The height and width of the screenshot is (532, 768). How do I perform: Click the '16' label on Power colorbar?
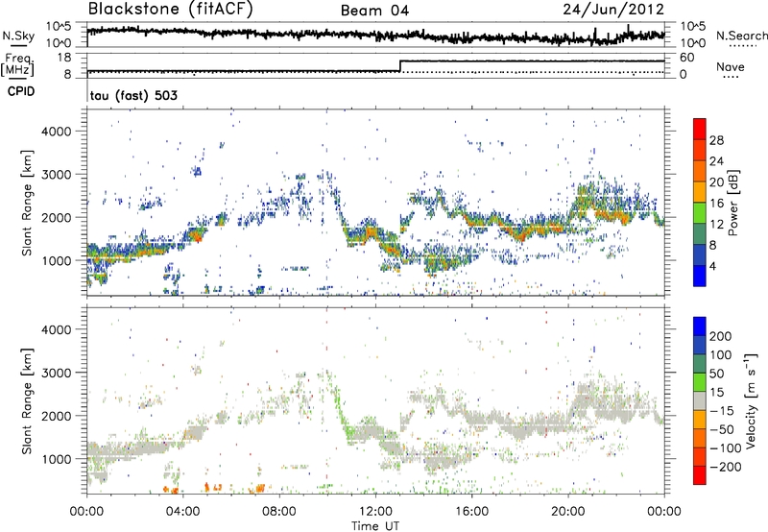pos(716,204)
